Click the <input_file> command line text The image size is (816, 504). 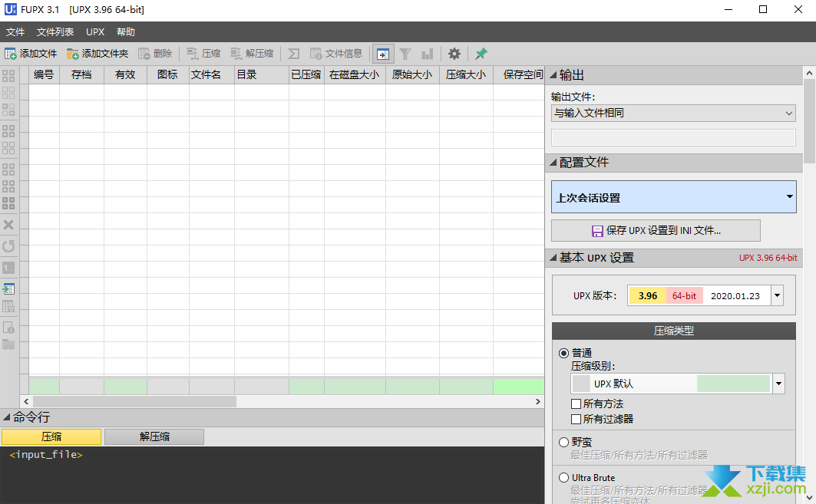coord(46,455)
